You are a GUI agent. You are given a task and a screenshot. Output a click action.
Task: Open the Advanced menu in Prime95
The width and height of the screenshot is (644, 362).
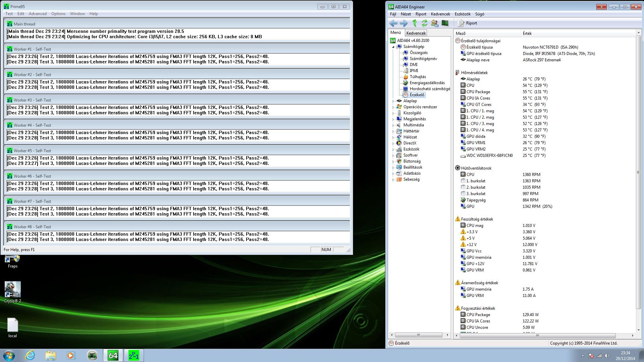(38, 14)
